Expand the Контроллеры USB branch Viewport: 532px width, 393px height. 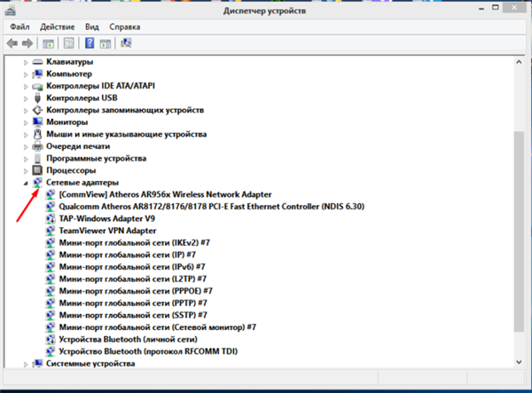coord(26,98)
